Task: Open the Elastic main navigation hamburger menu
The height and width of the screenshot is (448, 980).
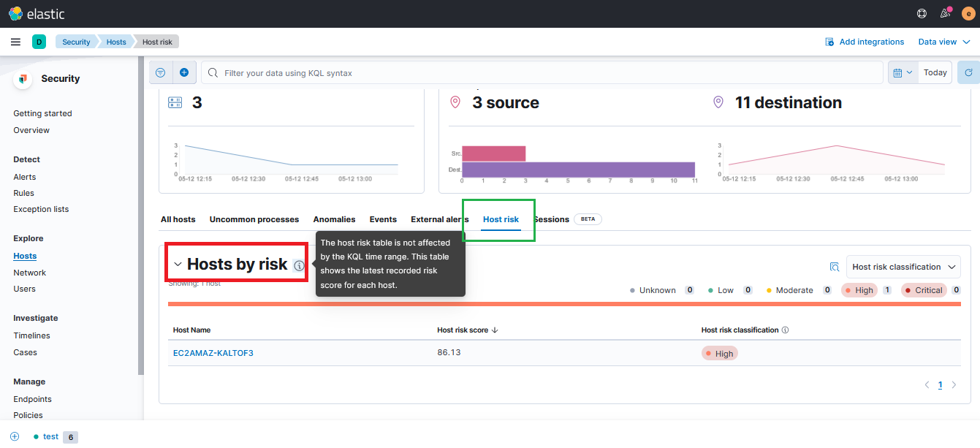Action: click(15, 42)
